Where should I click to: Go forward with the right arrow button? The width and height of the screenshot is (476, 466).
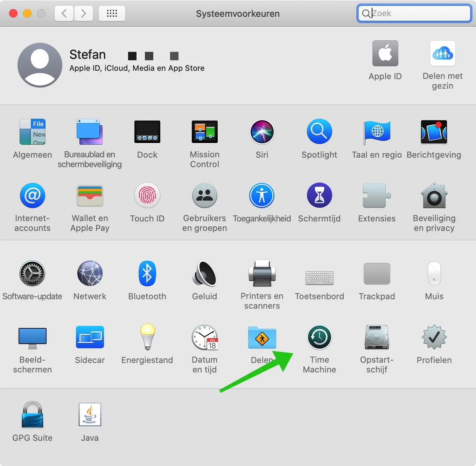[84, 14]
